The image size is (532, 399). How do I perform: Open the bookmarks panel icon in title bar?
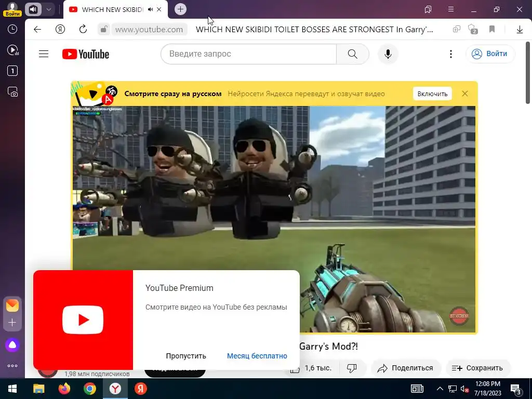[428, 9]
